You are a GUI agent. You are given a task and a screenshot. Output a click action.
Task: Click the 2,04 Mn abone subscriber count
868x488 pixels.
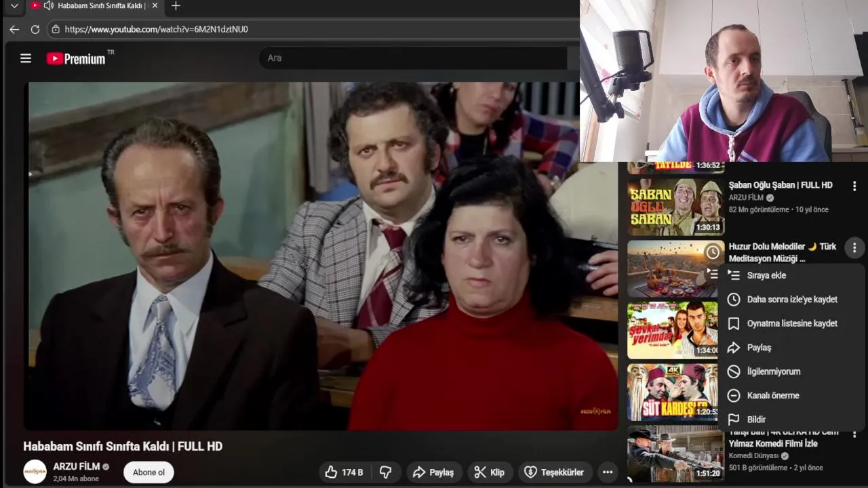click(76, 479)
